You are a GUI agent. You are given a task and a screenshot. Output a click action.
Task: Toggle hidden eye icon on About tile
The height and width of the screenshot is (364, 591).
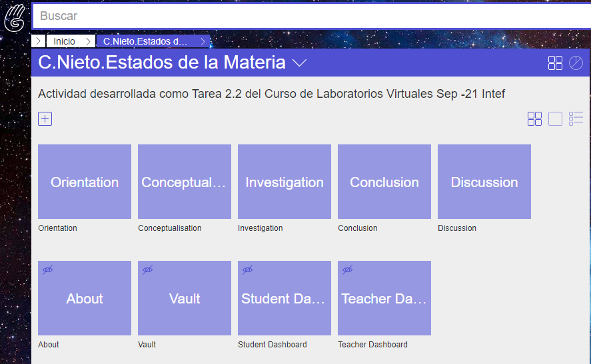tap(48, 270)
